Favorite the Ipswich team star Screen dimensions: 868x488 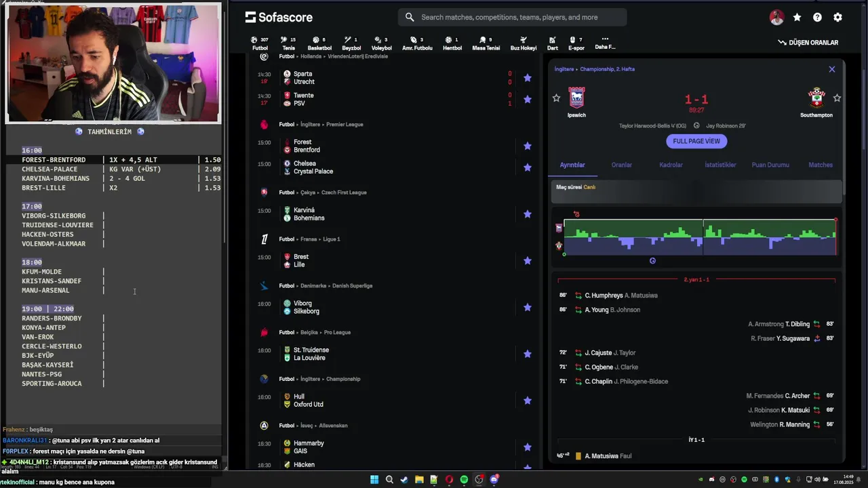557,98
